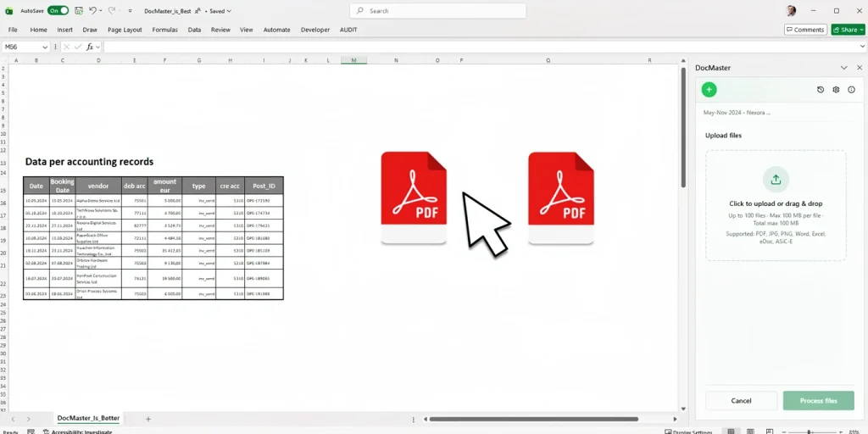Viewport: 868px width, 434px height.
Task: Select the DocMaster_Is_Better sheet tab
Action: pyautogui.click(x=88, y=419)
